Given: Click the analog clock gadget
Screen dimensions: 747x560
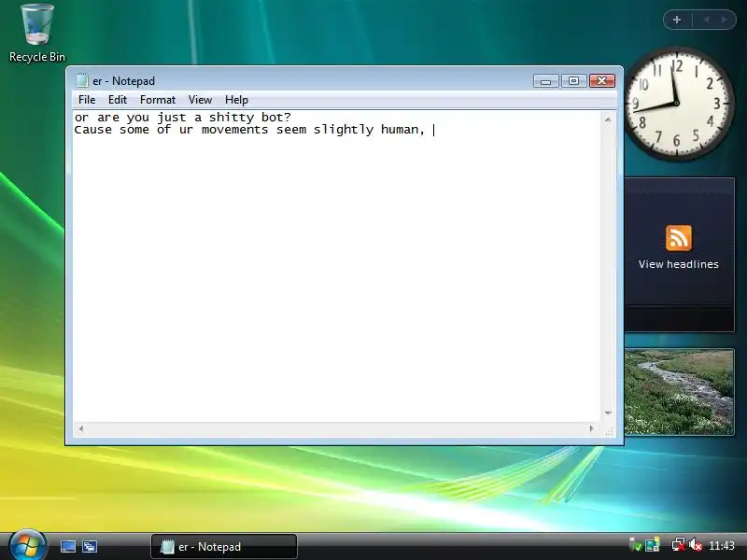Looking at the screenshot, I should click(x=677, y=104).
